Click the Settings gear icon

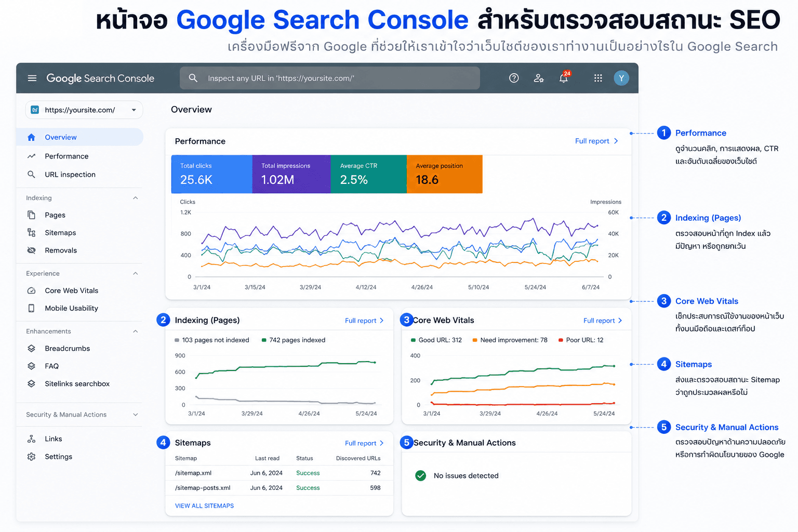coord(31,457)
